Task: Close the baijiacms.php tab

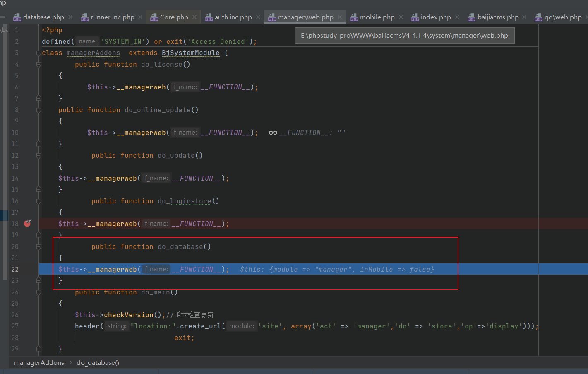Action: pos(524,17)
